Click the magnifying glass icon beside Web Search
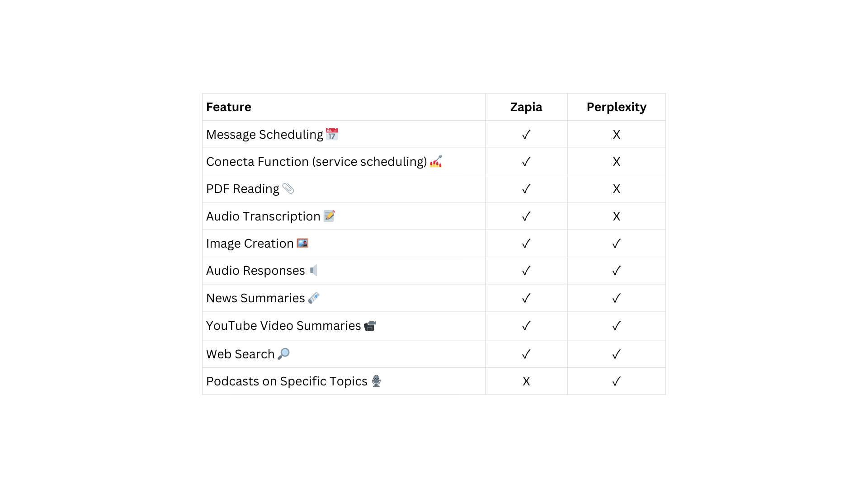This screenshot has height=488, width=868. 283,354
